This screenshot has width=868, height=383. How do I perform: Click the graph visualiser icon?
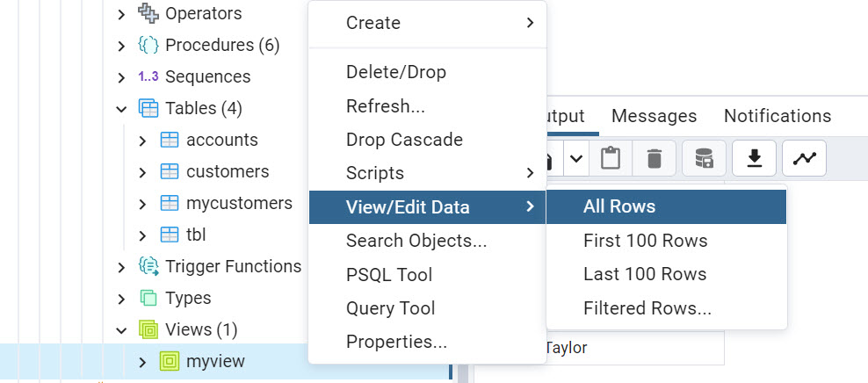pos(804,158)
